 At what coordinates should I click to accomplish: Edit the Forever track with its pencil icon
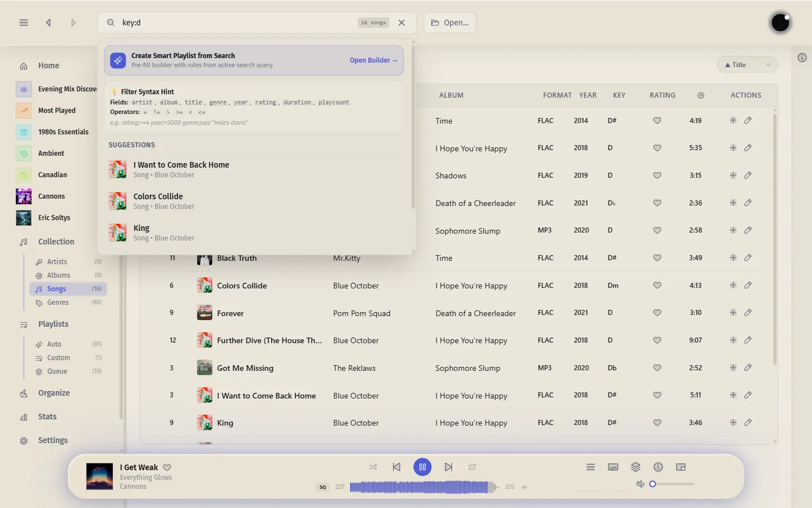click(748, 313)
